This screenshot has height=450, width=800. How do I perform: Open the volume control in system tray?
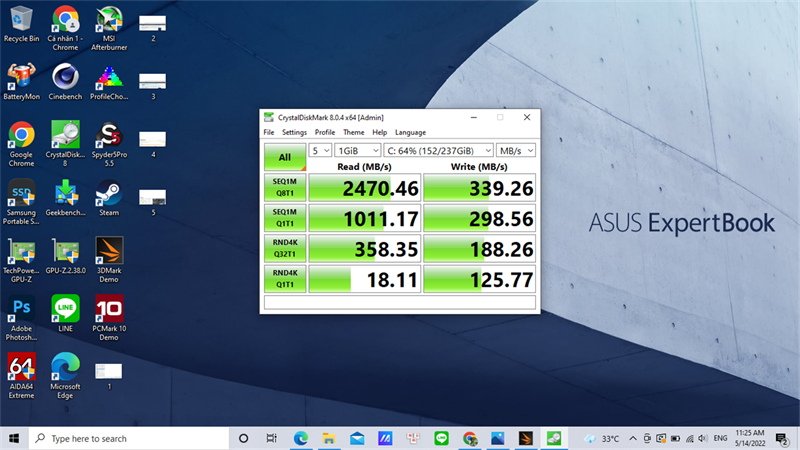click(703, 438)
